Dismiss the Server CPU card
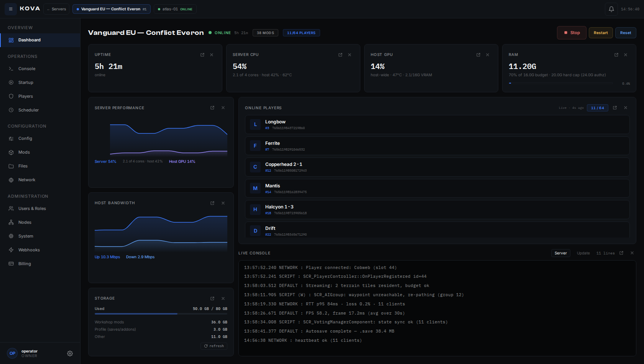This screenshot has width=644, height=364. tap(350, 55)
